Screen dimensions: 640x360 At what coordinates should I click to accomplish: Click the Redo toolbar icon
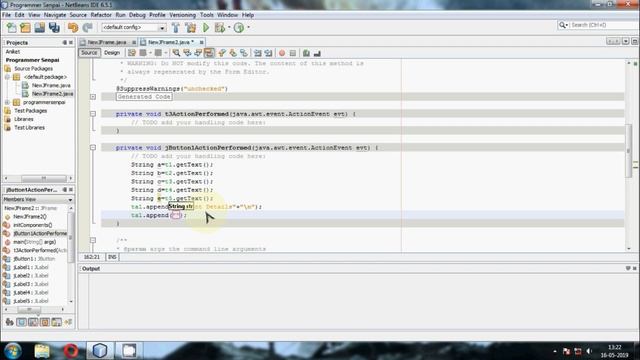[x=87, y=27]
